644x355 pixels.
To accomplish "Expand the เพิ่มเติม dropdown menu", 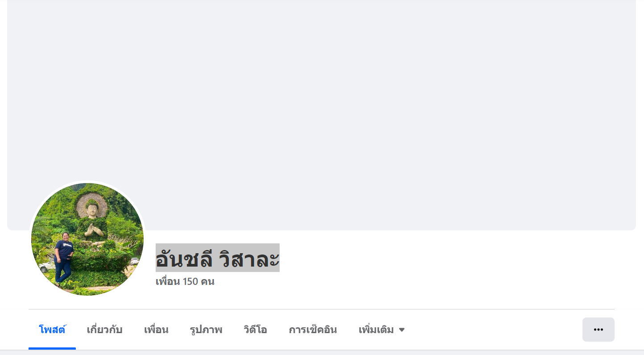I will click(x=381, y=330).
